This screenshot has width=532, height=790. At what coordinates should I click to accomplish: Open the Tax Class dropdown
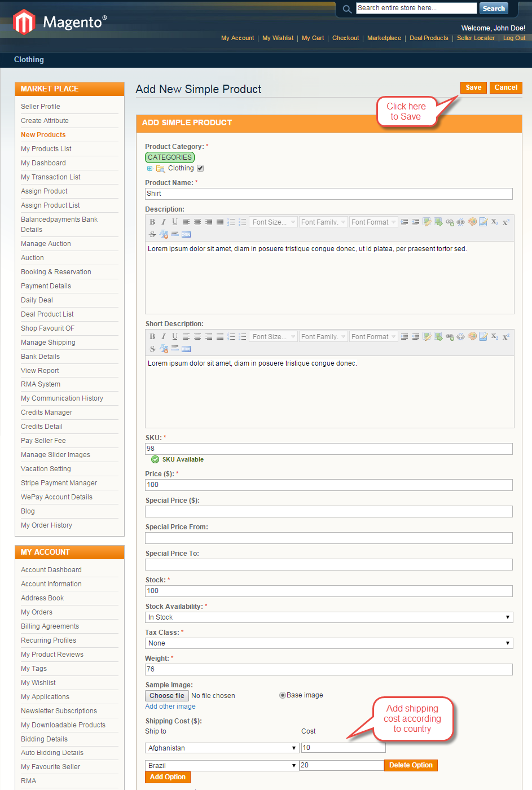click(x=329, y=643)
